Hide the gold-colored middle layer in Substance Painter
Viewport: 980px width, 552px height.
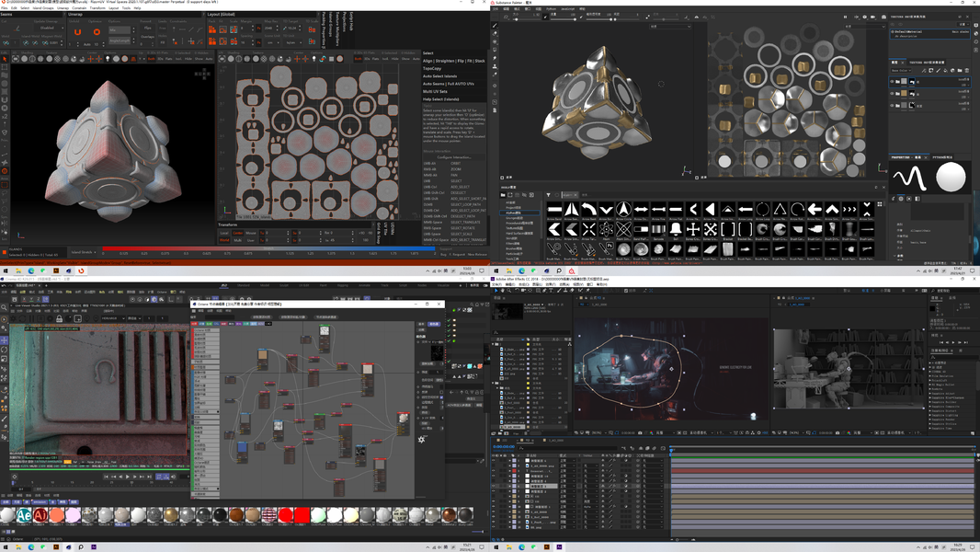(x=892, y=93)
